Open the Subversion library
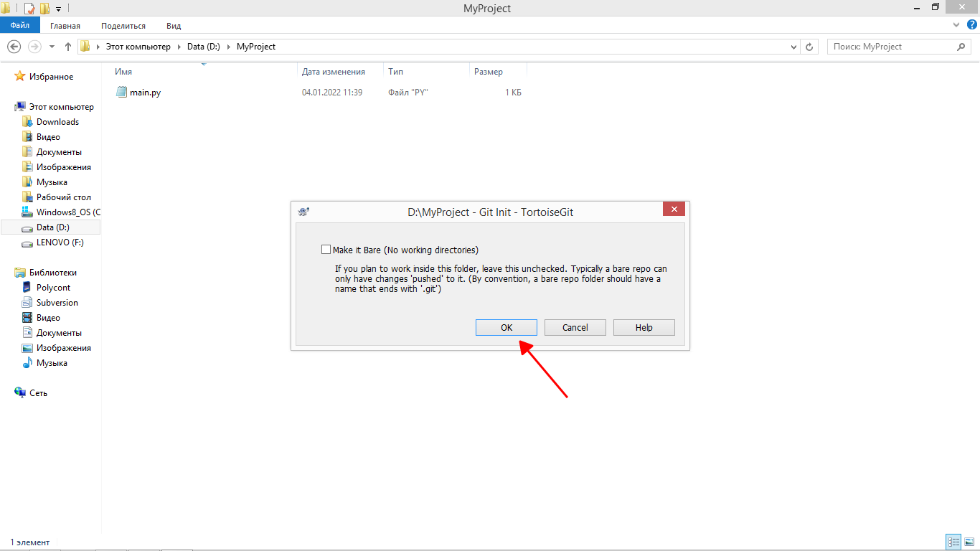This screenshot has height=551, width=980. coord(57,303)
